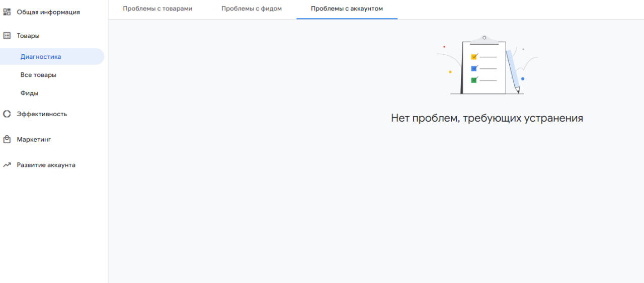The height and width of the screenshot is (283, 644).
Task: Click the pencil in the illustration
Action: click(x=513, y=71)
